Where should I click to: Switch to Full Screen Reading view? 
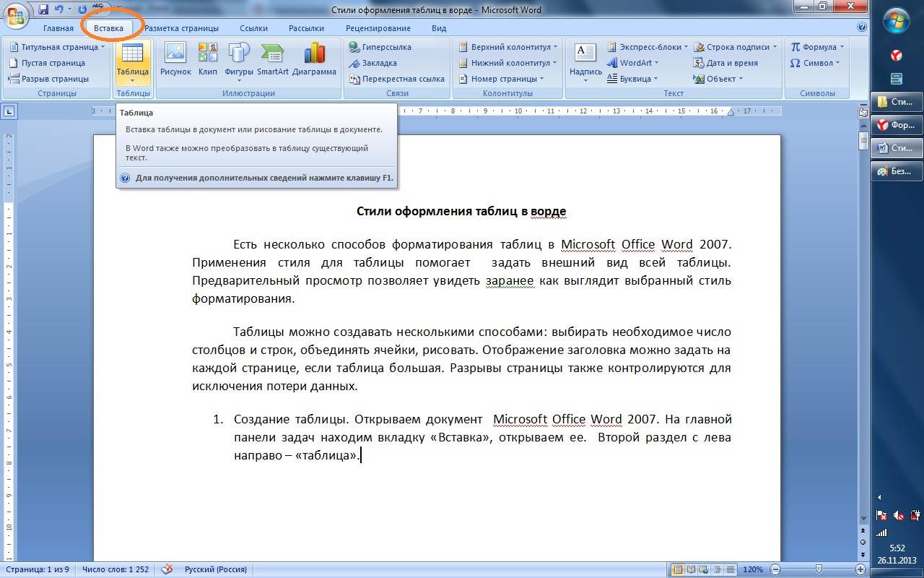691,569
